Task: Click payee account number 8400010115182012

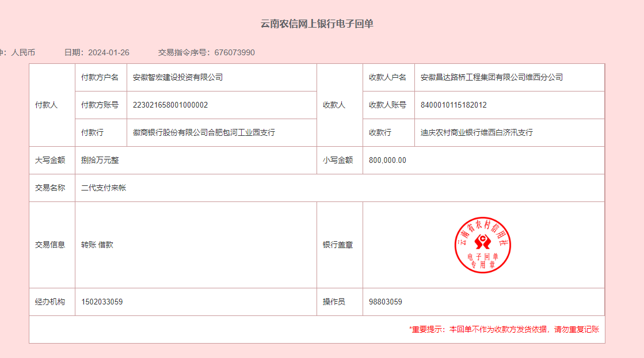Action: (454, 105)
